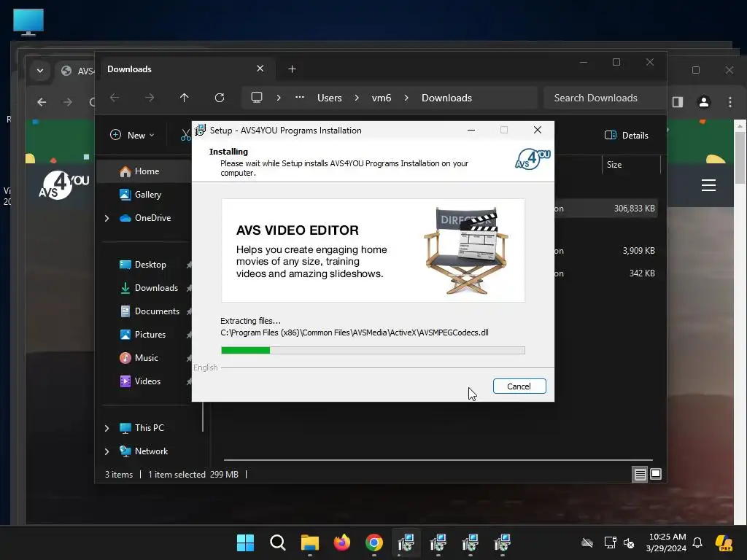Click Chrome back arrow in browser window

42,102
